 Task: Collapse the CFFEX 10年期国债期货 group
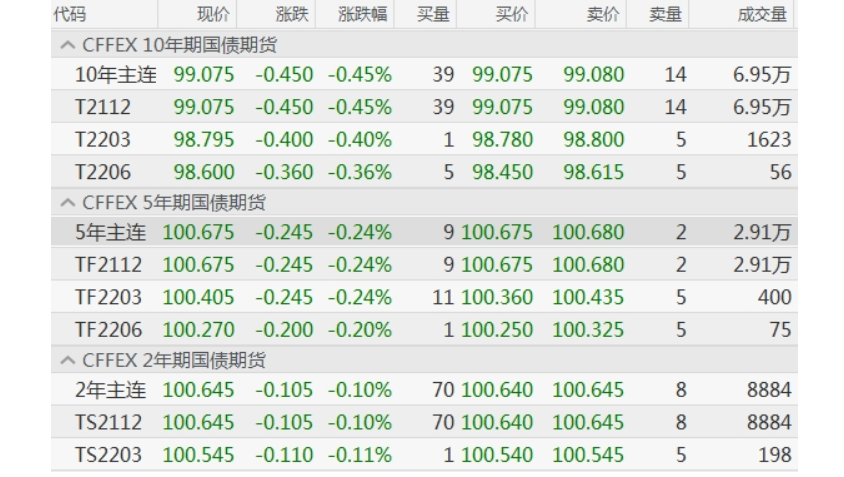67,45
